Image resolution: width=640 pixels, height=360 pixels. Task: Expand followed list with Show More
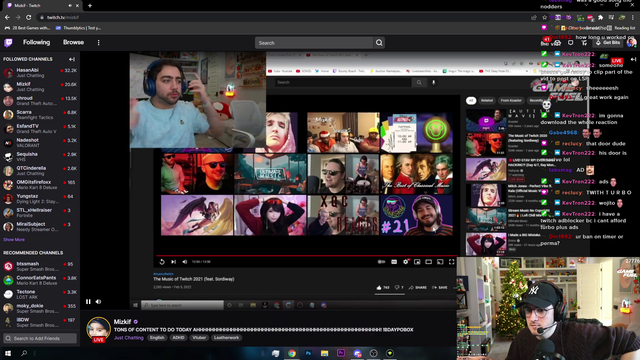14,240
